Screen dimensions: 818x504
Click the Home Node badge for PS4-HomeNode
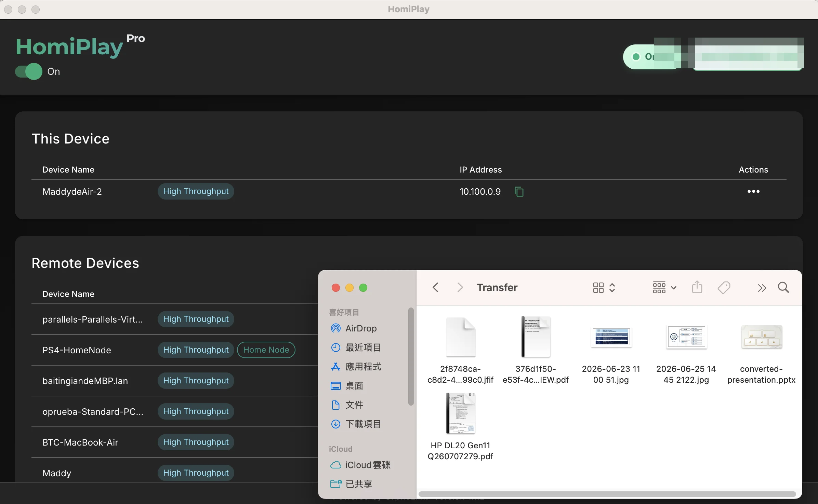266,350
